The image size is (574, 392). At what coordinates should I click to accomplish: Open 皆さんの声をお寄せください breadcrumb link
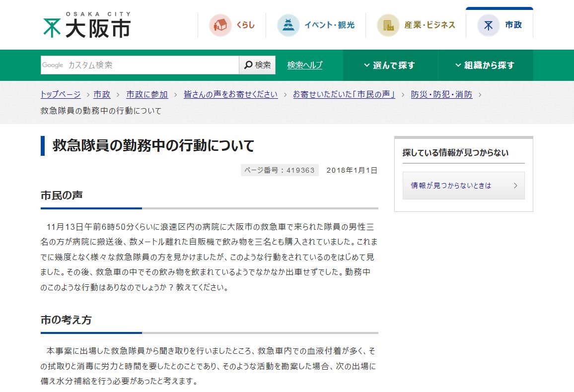pos(230,94)
